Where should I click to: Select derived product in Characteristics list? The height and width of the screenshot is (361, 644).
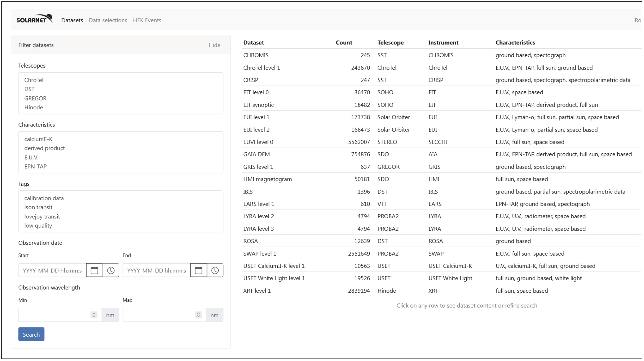point(44,148)
